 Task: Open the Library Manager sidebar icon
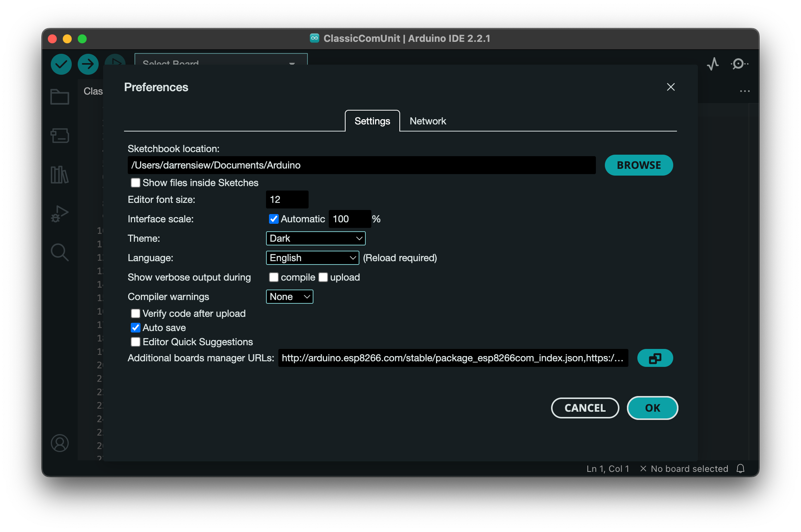60,175
